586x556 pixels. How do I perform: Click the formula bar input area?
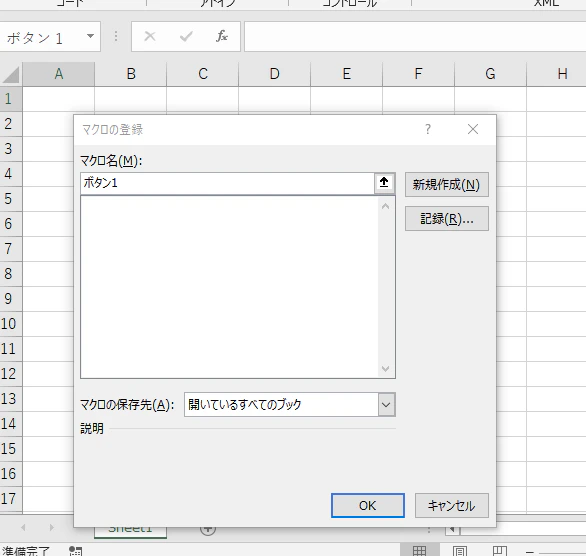415,37
